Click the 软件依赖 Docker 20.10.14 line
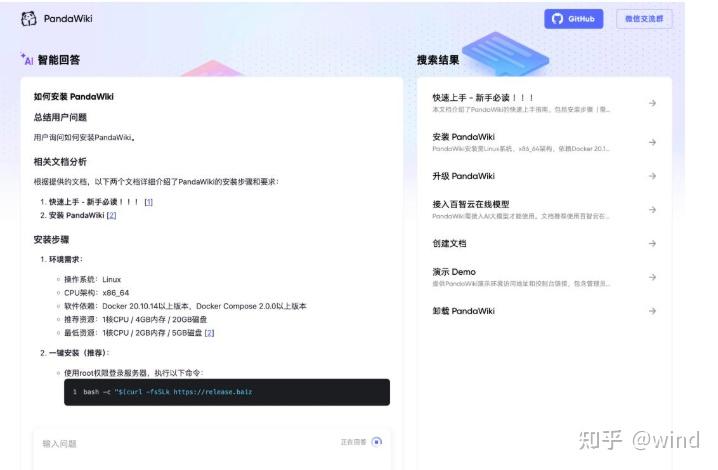 [185, 306]
